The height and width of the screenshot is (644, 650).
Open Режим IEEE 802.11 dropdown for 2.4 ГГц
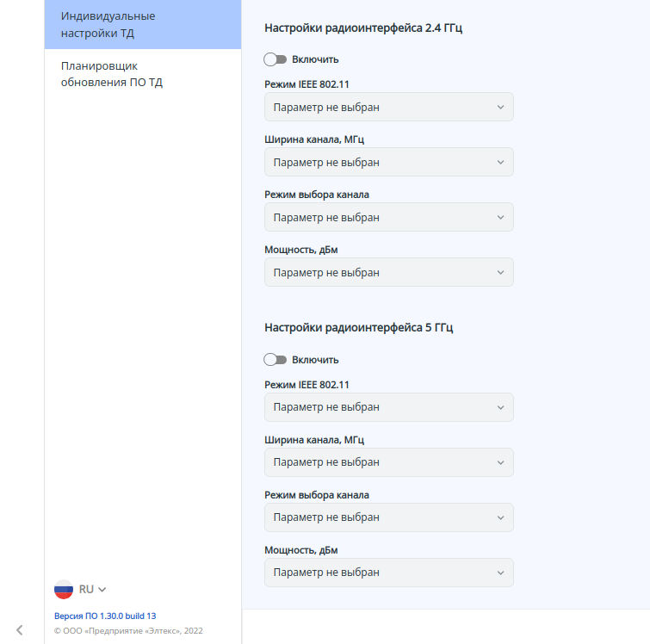coord(388,107)
